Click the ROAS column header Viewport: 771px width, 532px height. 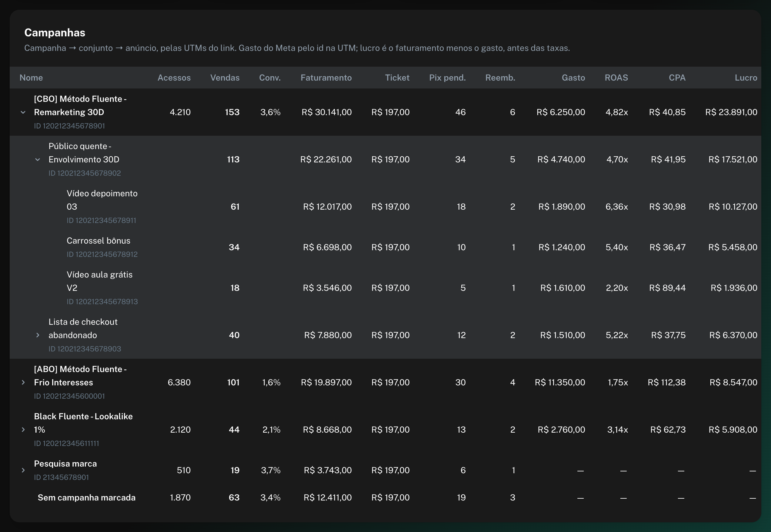[x=616, y=78]
